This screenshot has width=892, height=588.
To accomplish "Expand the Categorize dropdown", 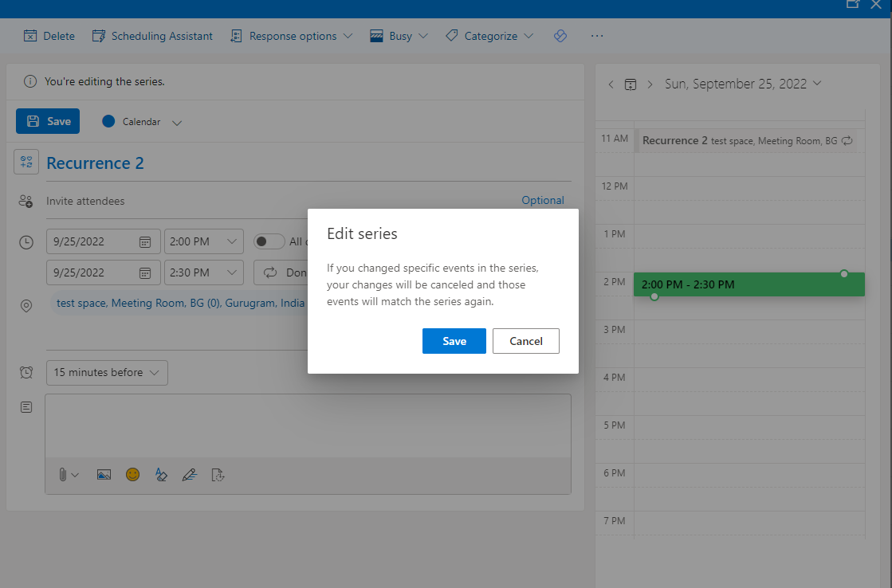I will 489,35.
